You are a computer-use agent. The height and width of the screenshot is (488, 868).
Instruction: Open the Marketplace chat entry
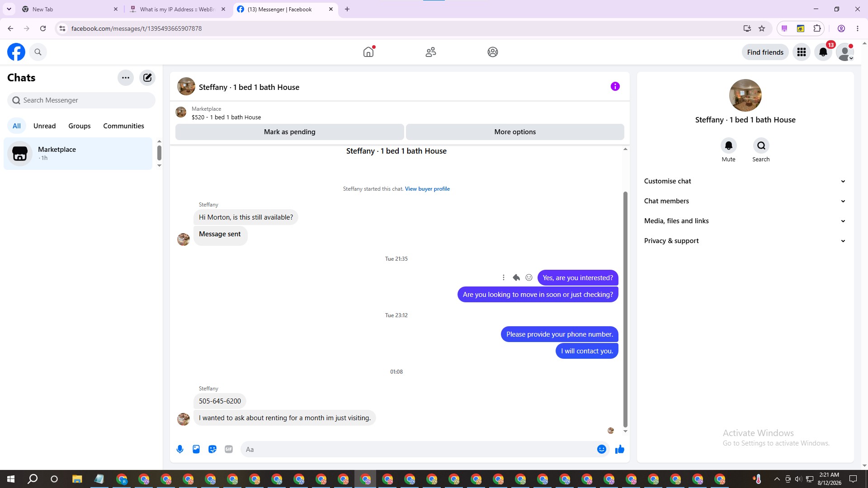(x=78, y=154)
